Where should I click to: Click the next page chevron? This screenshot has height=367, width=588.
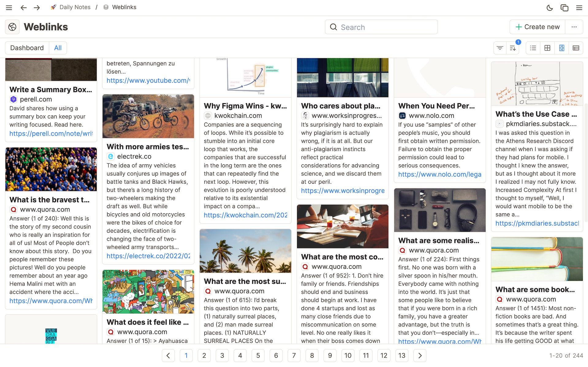pos(420,356)
